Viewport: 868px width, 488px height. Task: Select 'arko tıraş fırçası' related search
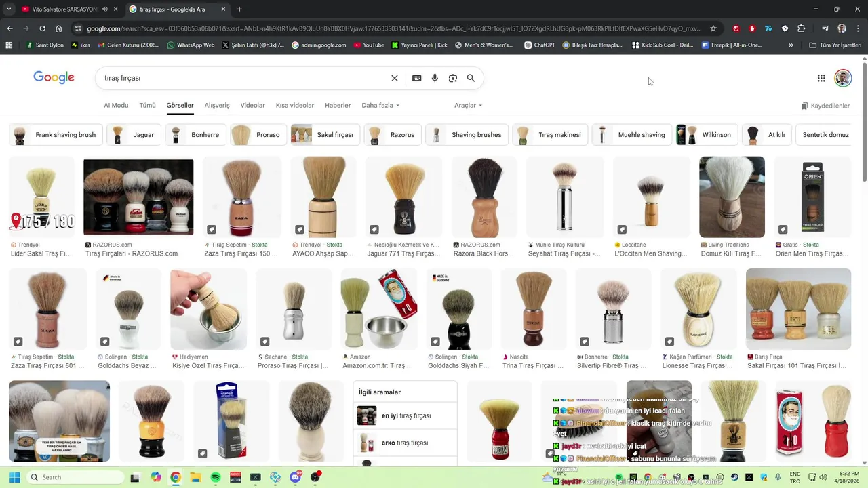point(406,443)
